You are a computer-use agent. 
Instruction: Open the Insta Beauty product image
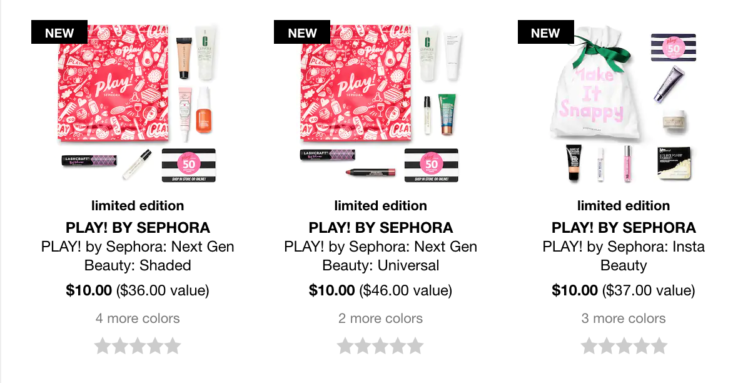coord(624,103)
